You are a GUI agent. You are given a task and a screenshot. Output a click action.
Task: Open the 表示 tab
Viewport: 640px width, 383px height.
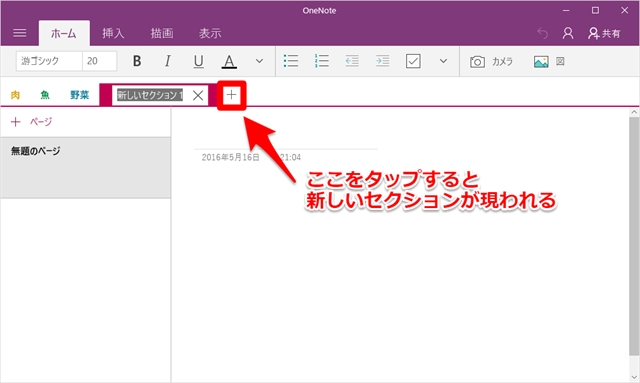click(x=210, y=33)
